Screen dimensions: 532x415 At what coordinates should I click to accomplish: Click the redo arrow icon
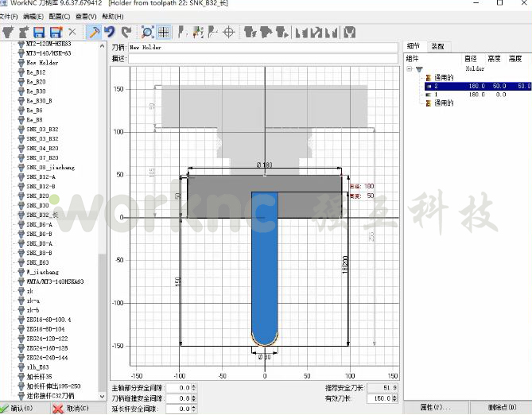126,33
